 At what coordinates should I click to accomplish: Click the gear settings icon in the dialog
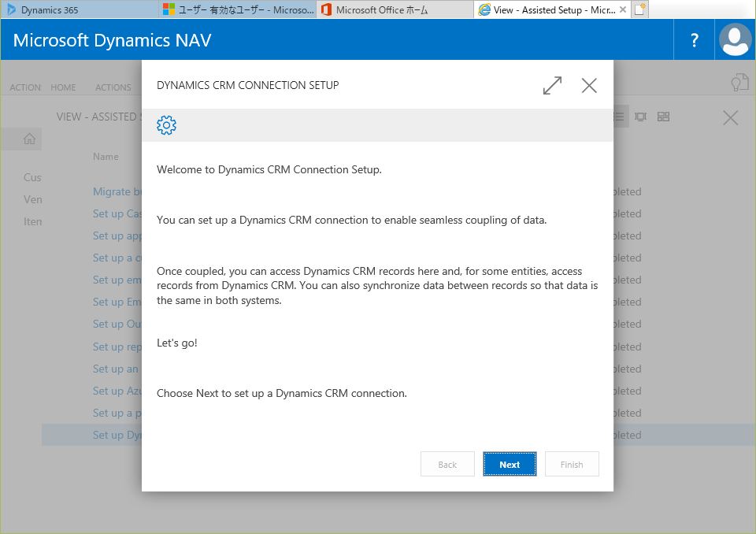click(166, 125)
